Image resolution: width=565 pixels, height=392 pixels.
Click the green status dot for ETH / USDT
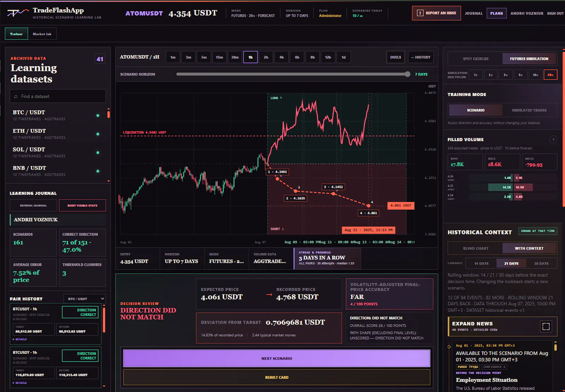pos(98,134)
